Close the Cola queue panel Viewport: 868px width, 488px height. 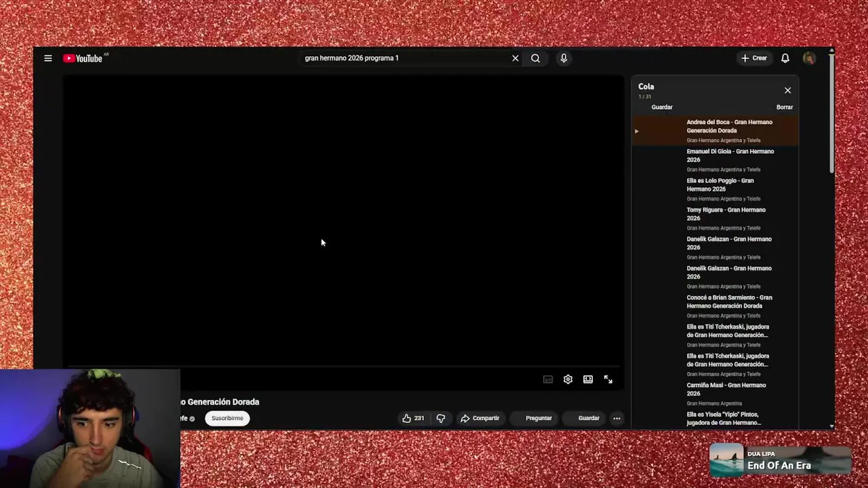[x=787, y=90]
